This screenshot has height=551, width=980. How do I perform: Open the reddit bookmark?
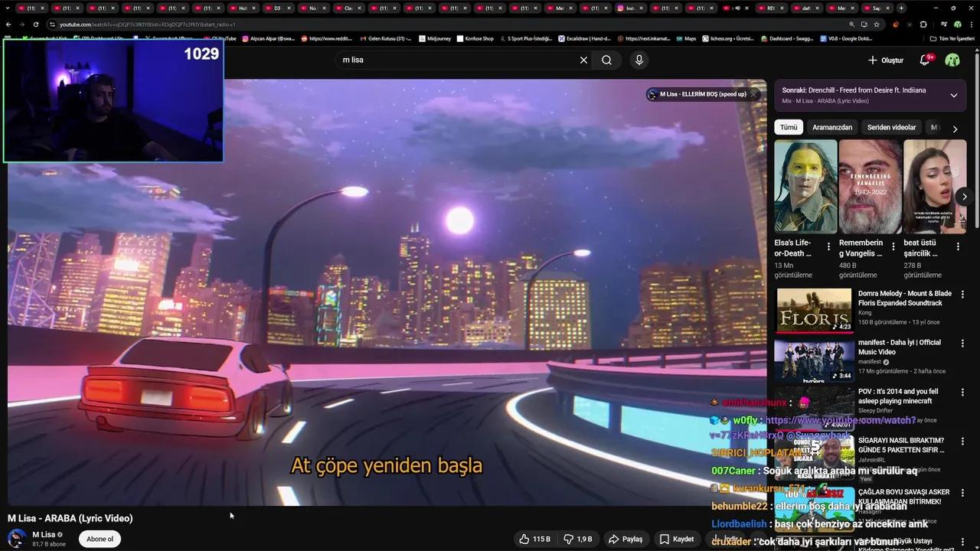[x=327, y=38]
